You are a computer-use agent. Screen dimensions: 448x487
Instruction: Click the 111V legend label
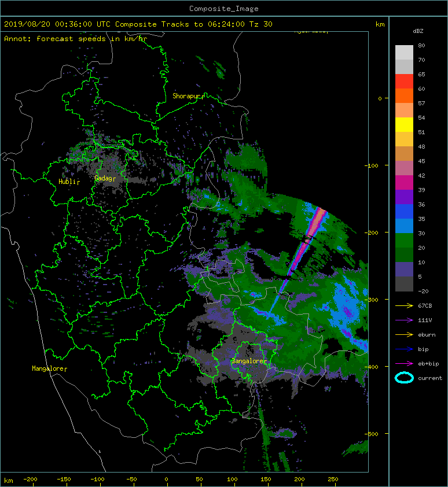pos(425,320)
